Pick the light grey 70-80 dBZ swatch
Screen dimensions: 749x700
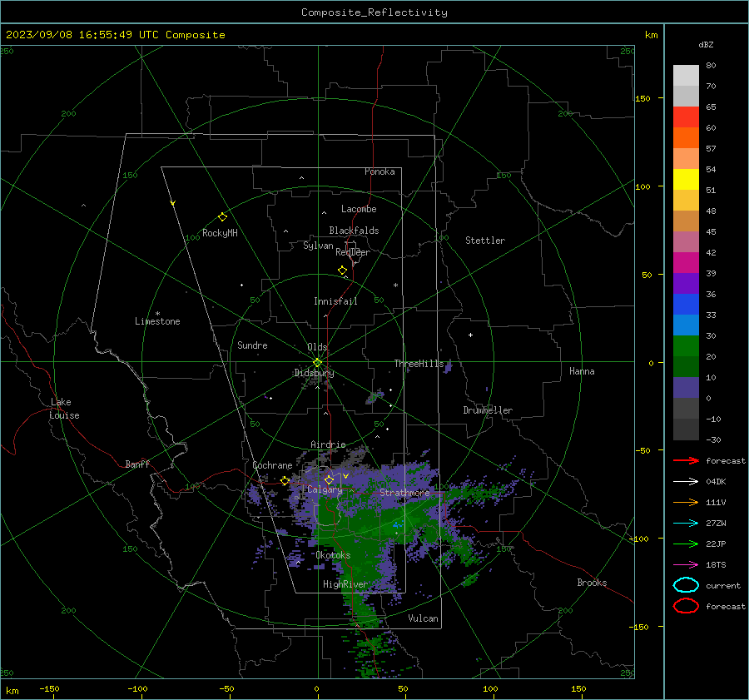pos(686,76)
